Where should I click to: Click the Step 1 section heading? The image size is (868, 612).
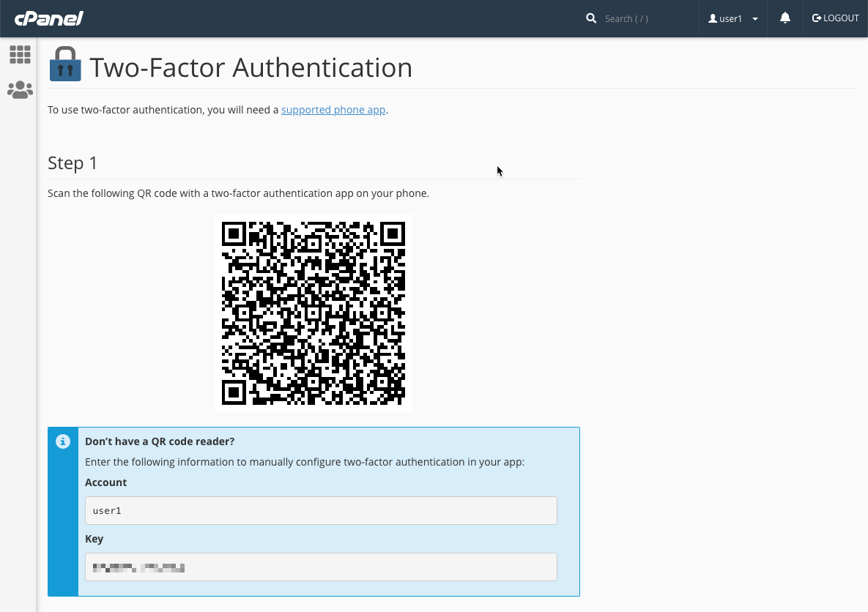coord(72,163)
